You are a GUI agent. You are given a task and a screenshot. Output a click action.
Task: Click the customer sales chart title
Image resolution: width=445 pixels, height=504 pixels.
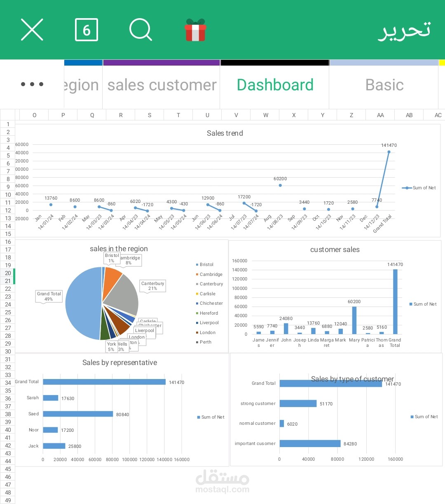pos(335,250)
